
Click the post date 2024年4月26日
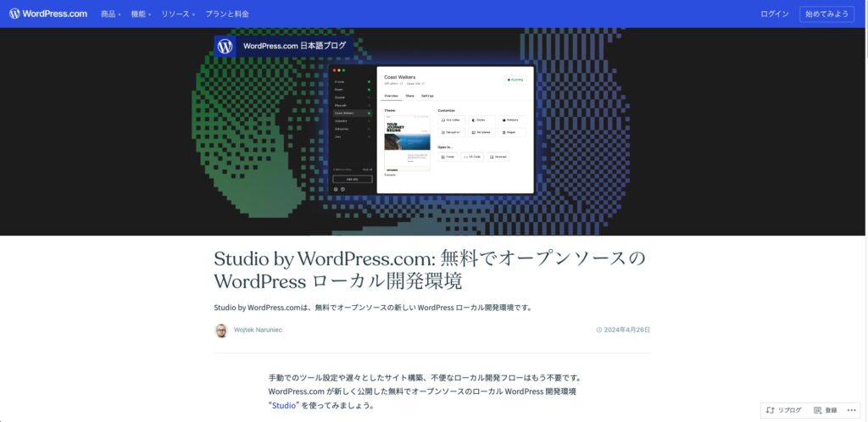[x=626, y=330]
